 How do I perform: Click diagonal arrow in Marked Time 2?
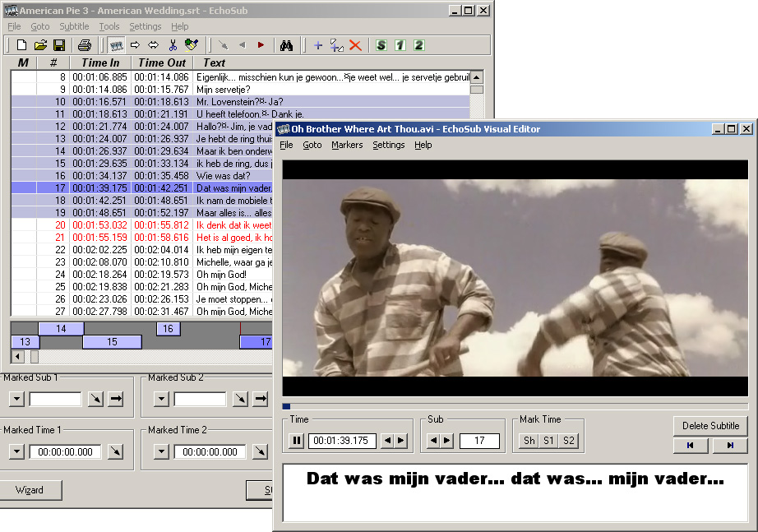click(260, 451)
